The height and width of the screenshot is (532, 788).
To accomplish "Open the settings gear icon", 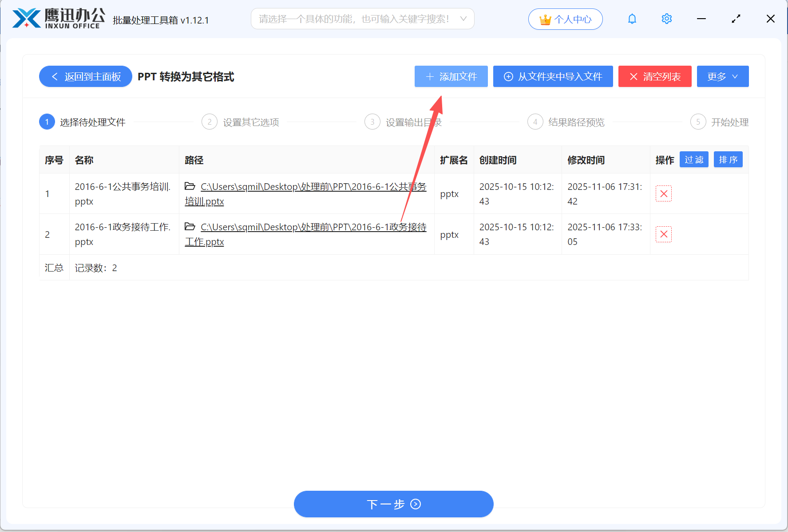I will (666, 19).
